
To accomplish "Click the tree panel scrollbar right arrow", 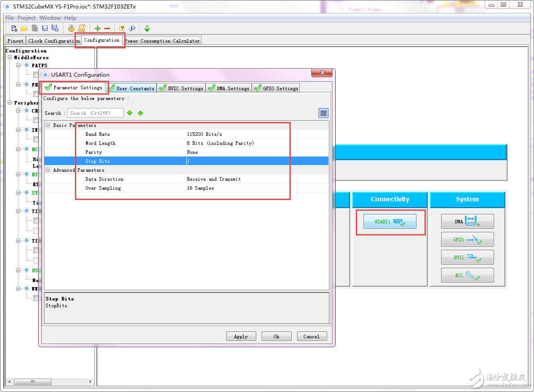I will [90, 382].
